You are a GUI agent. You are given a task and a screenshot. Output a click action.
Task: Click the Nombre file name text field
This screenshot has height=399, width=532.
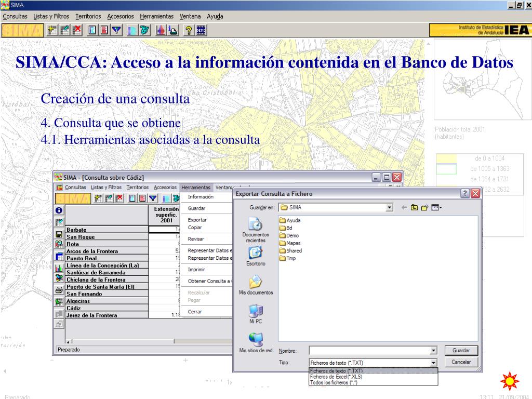(x=369, y=351)
